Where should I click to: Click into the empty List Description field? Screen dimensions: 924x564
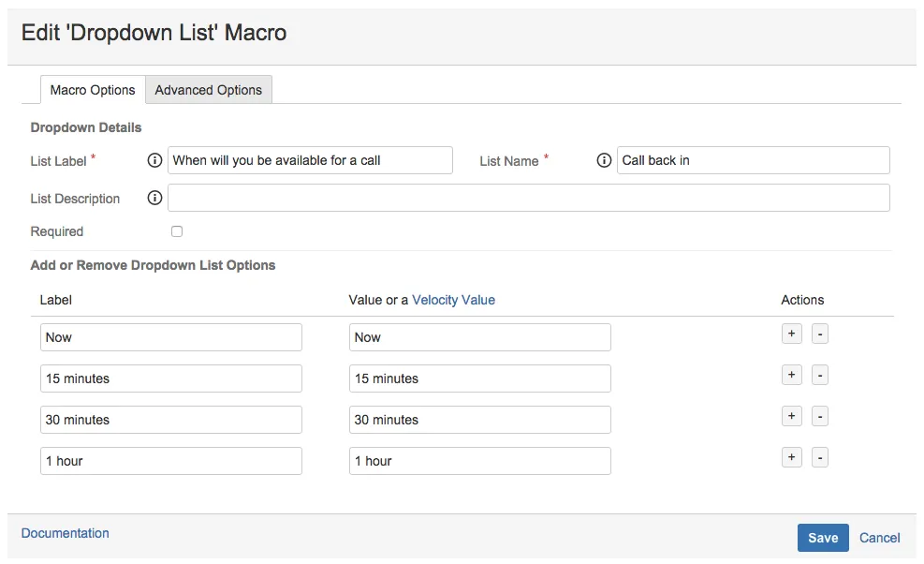pos(529,199)
